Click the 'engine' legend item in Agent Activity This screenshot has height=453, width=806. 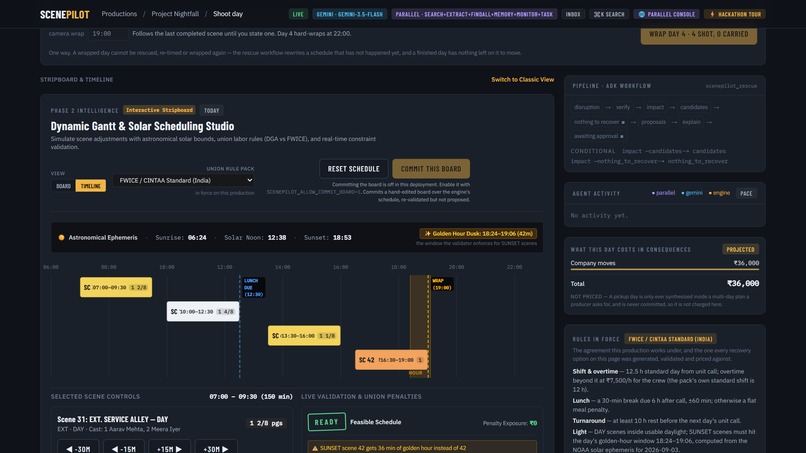pyautogui.click(x=720, y=193)
